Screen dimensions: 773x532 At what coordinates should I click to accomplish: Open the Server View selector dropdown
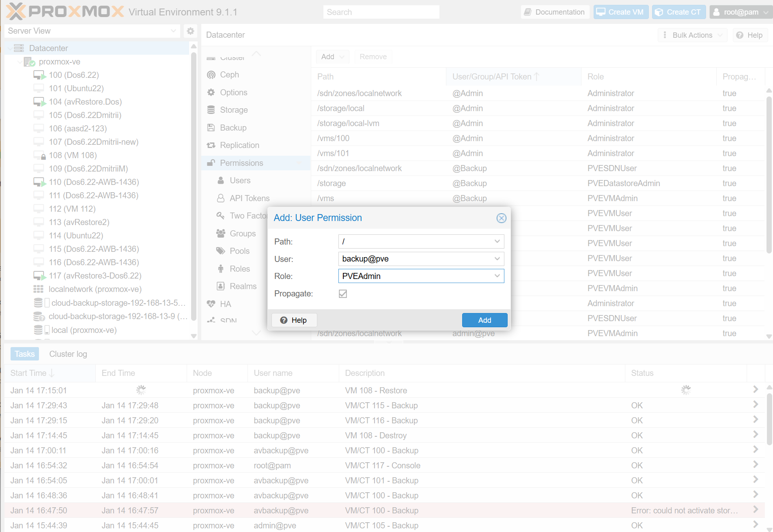[x=173, y=31]
